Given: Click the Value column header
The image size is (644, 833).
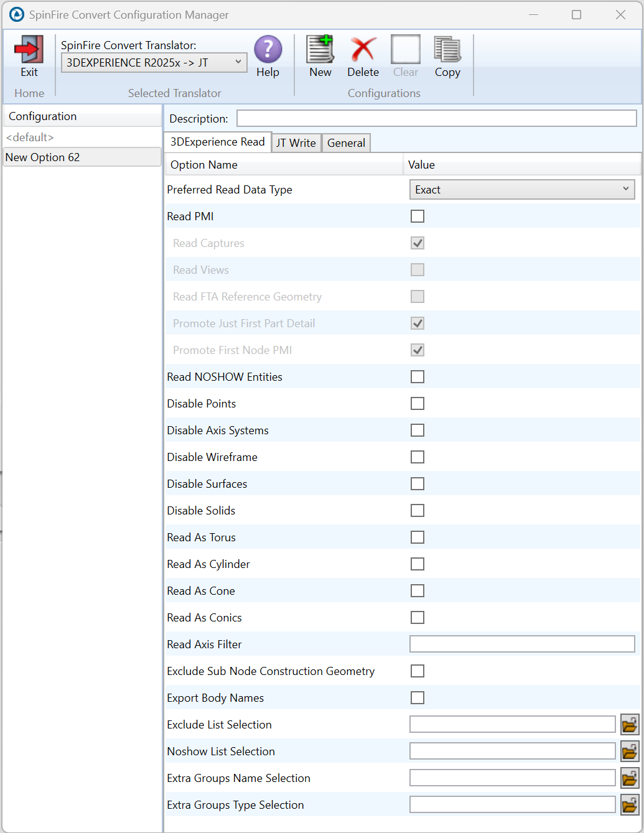Looking at the screenshot, I should [x=522, y=165].
